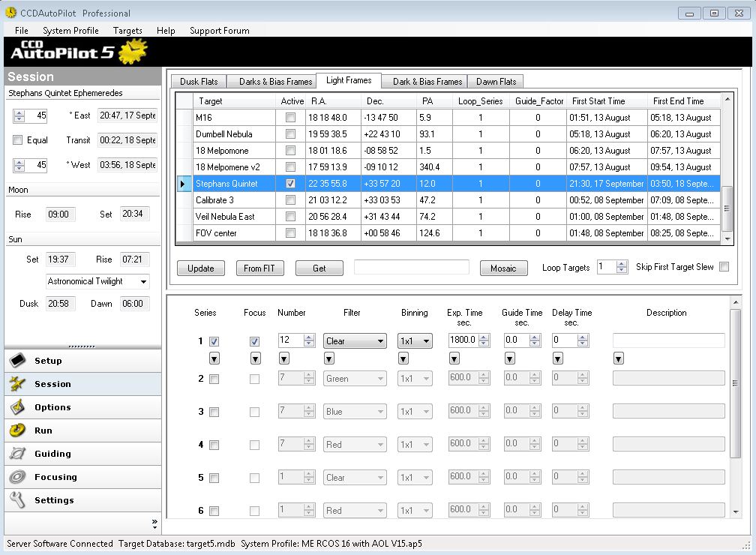
Task: Copy Delay Time value down to series
Action: point(558,358)
